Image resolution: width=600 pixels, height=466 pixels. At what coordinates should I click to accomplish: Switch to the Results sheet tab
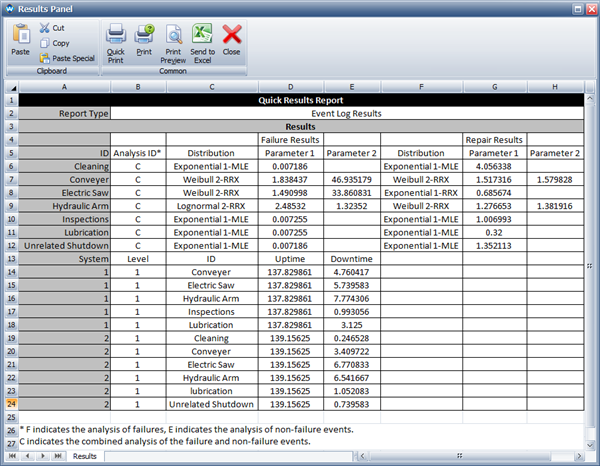click(85, 455)
